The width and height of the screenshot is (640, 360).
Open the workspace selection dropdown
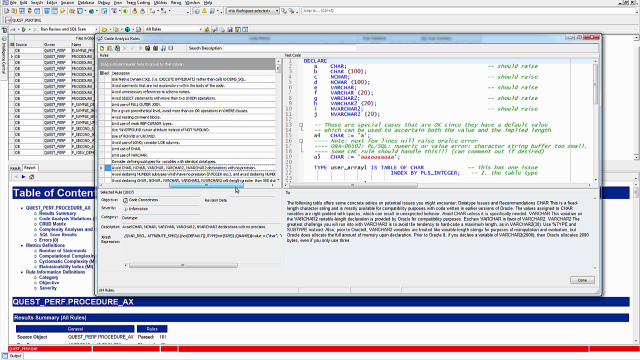pyautogui.click(x=277, y=11)
